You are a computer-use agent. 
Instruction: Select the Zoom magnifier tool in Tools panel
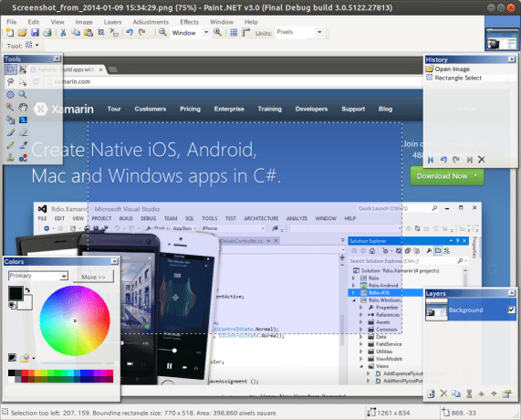coord(23,95)
